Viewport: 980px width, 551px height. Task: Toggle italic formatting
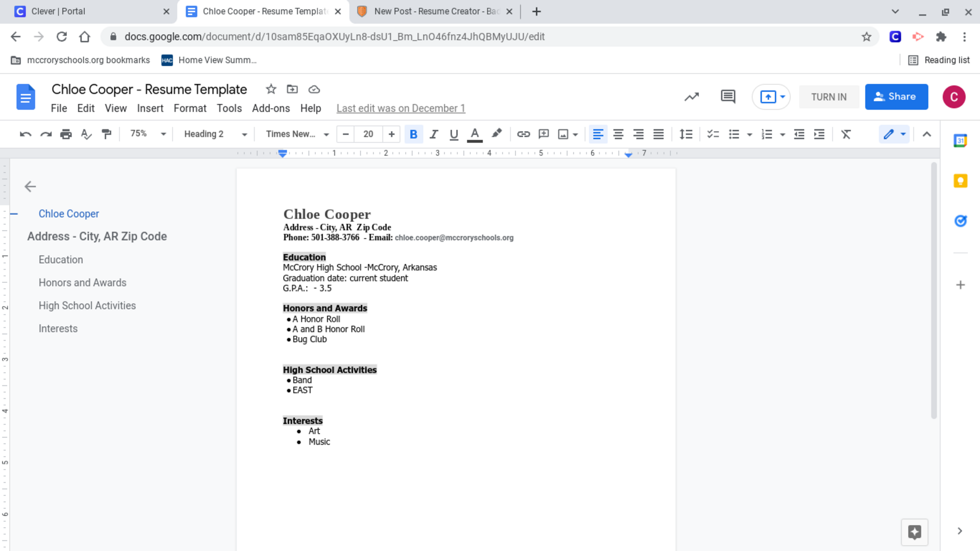pyautogui.click(x=434, y=135)
